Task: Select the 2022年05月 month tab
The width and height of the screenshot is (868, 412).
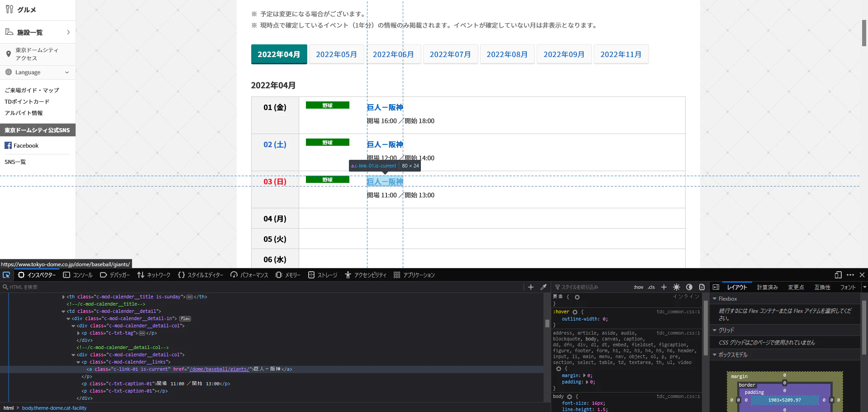Action: tap(336, 54)
